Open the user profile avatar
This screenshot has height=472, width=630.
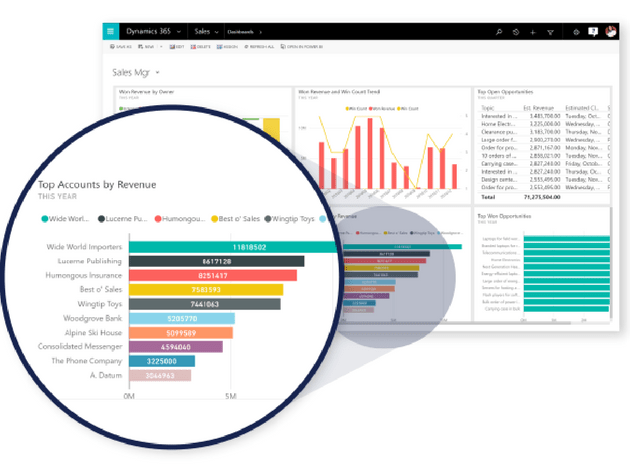[x=611, y=31]
